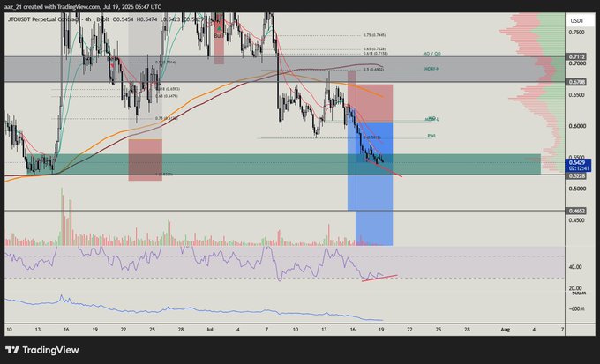
Task: Click the 0.5 (0.6902) Fibonacci level label
Action: pyautogui.click(x=373, y=70)
